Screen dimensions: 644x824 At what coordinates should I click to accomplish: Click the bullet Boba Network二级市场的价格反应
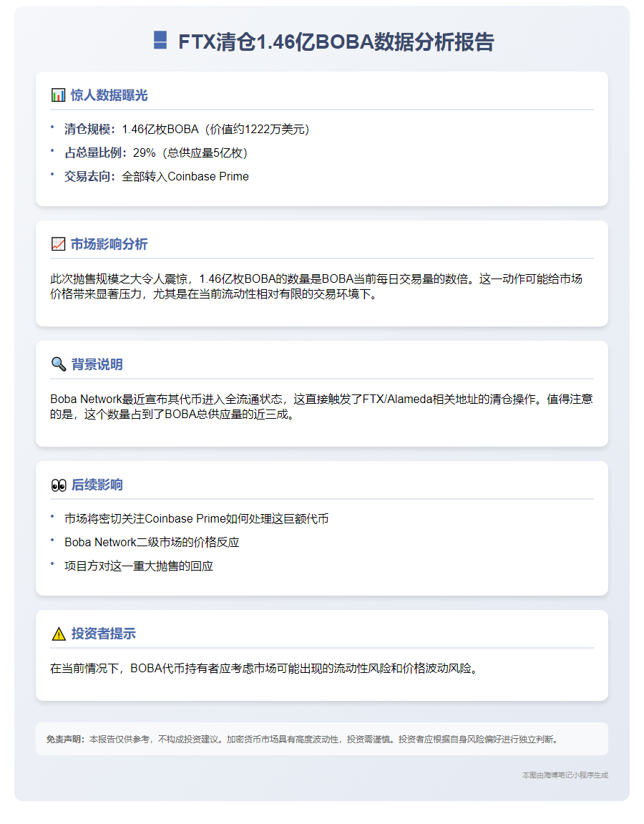point(152,543)
